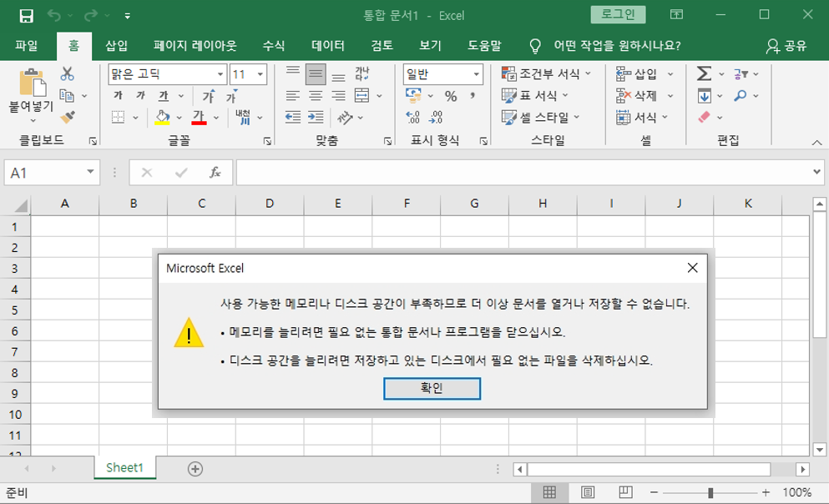829x504 pixels.
Task: Apply Comma Style number format icon
Action: click(473, 96)
